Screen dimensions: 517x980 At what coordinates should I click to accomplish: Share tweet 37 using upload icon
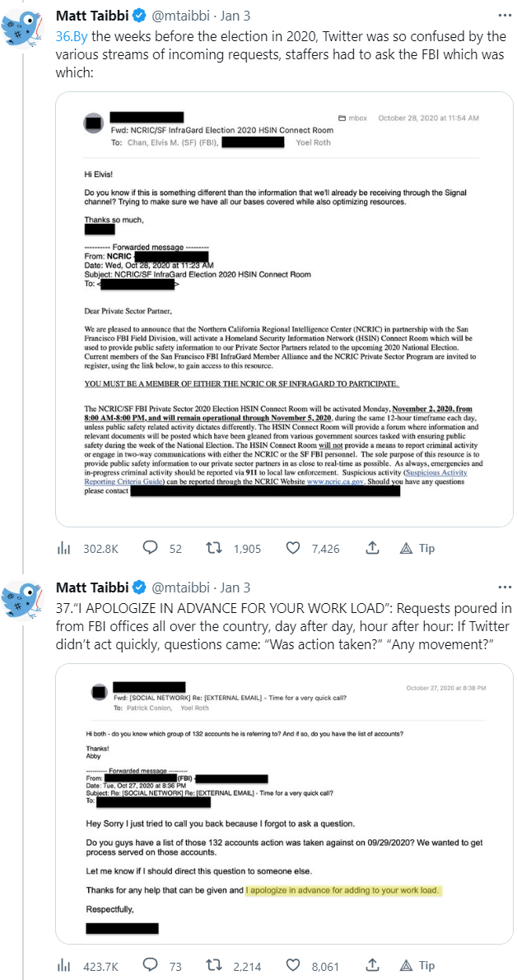[x=372, y=965]
